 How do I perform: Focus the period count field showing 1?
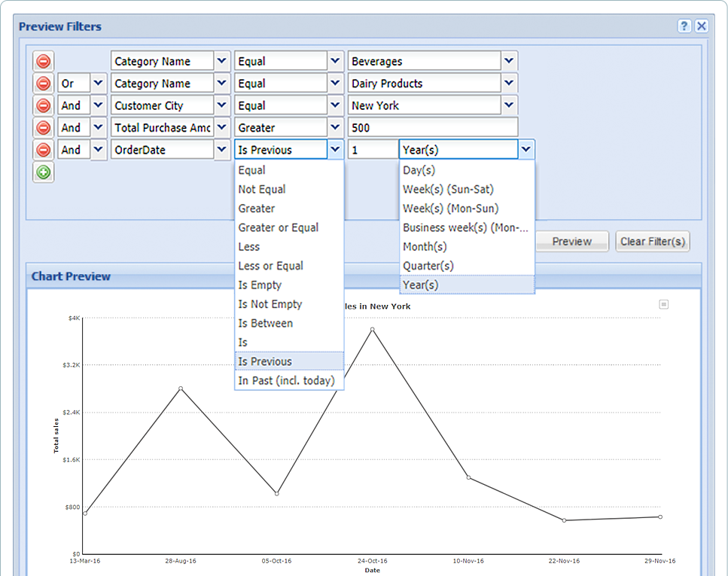pos(373,150)
